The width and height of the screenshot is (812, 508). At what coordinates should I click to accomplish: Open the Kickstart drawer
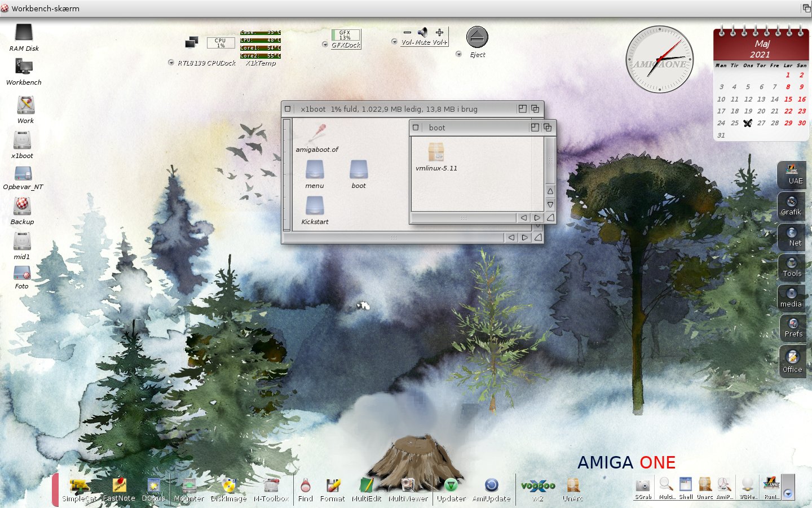[x=315, y=206]
